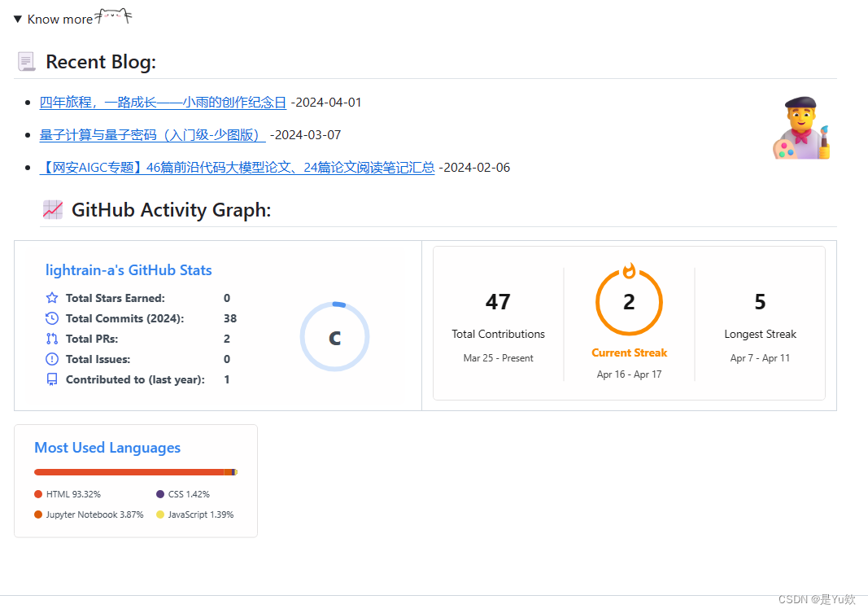The height and width of the screenshot is (613, 868).
Task: Click the Jupyter Notebook 3.87% orange dot
Action: [x=38, y=514]
